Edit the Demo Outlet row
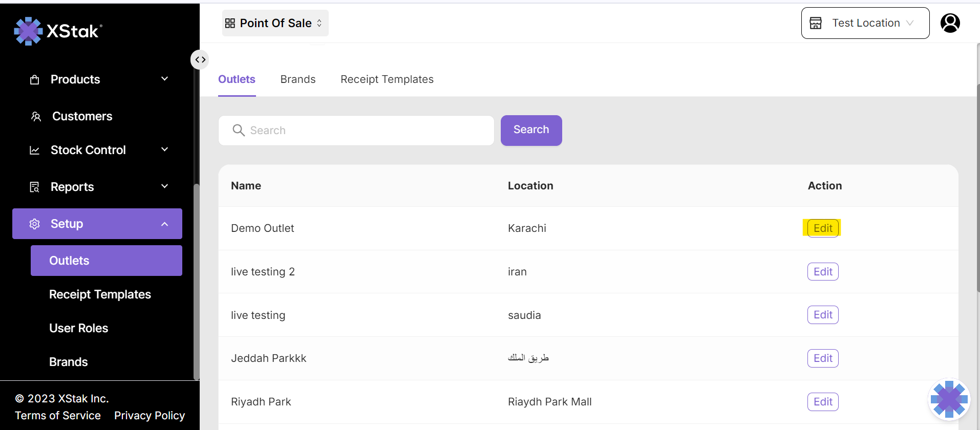 coord(822,228)
